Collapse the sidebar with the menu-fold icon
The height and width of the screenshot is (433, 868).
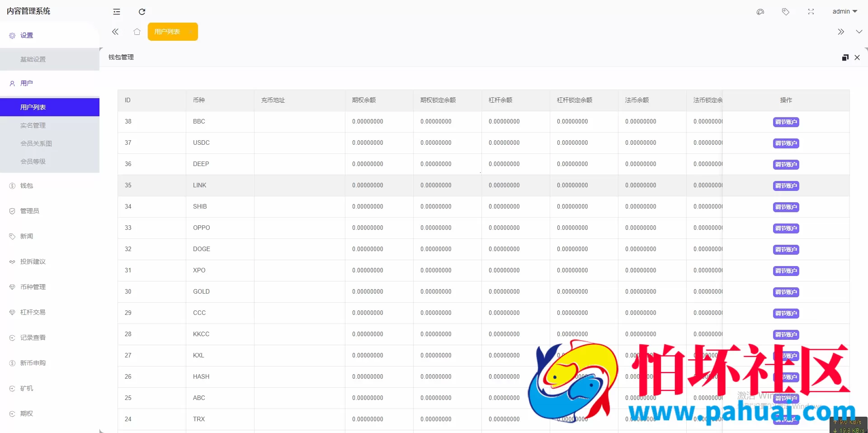tap(117, 12)
